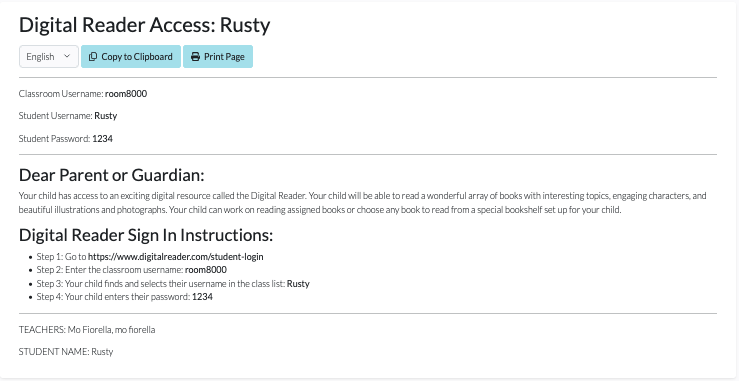Click the parent letter paragraph text
739x381 pixels.
(362, 203)
